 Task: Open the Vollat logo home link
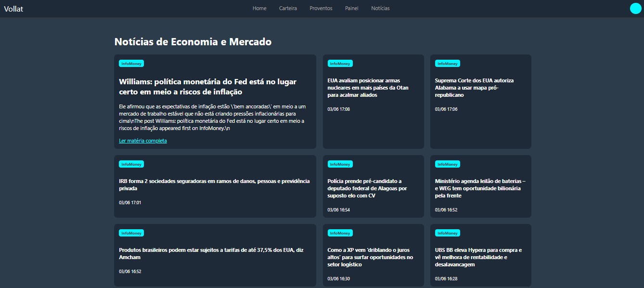(x=13, y=9)
